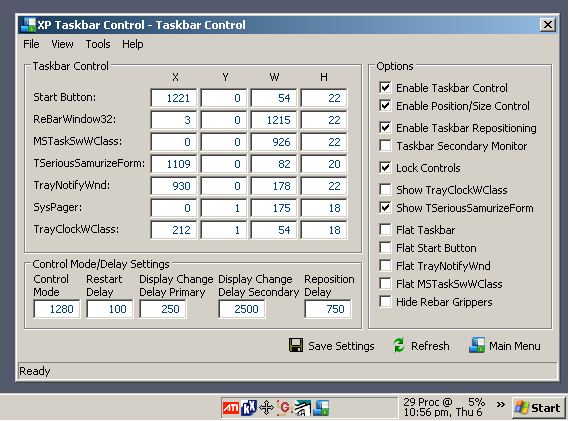This screenshot has height=421, width=569.
Task: Click ReBarWindow32 W field 1215
Action: click(x=274, y=120)
